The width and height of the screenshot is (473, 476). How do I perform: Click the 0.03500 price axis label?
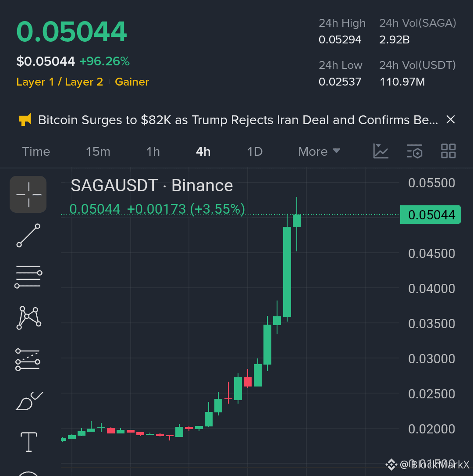[431, 324]
